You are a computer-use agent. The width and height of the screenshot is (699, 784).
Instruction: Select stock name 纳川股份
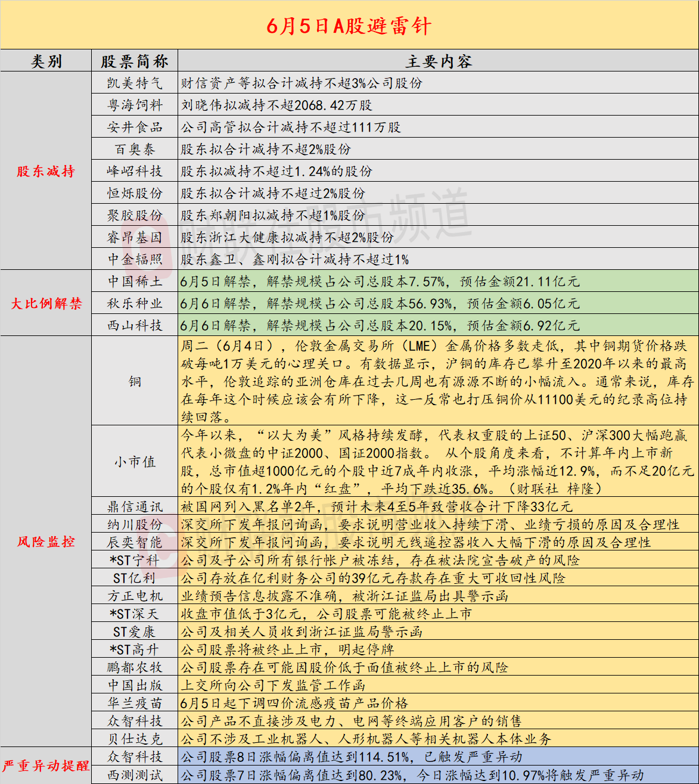pos(135,525)
